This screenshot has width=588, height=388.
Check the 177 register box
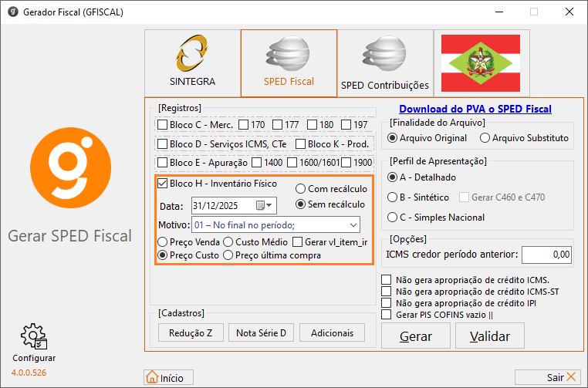coord(278,124)
